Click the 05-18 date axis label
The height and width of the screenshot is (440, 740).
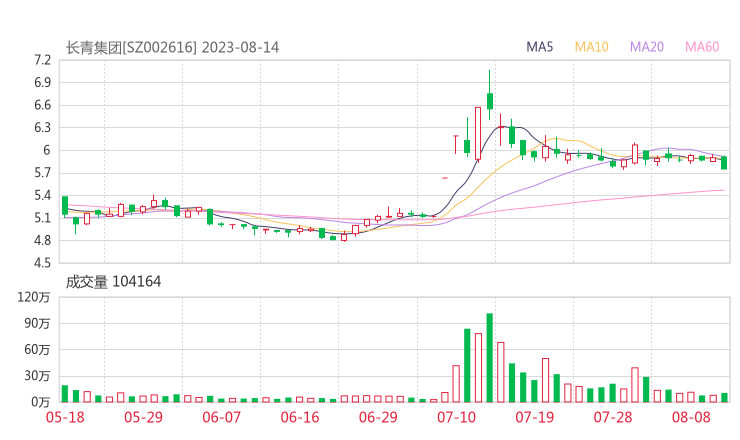pyautogui.click(x=65, y=417)
